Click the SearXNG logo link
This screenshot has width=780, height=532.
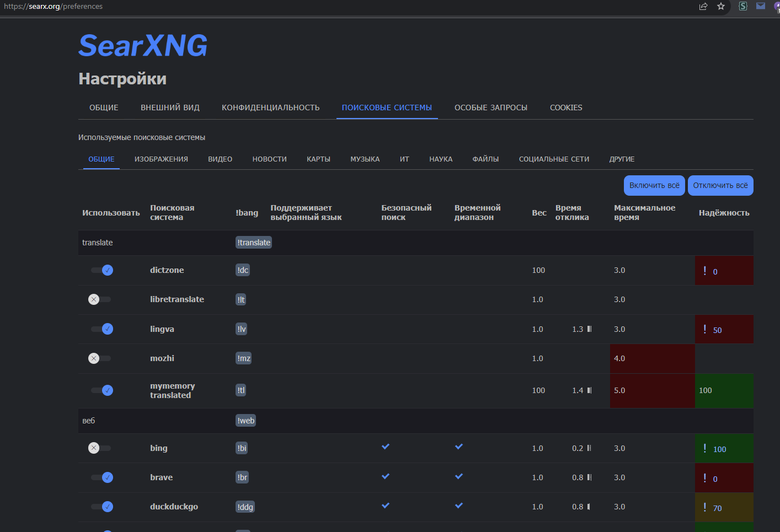pos(143,46)
